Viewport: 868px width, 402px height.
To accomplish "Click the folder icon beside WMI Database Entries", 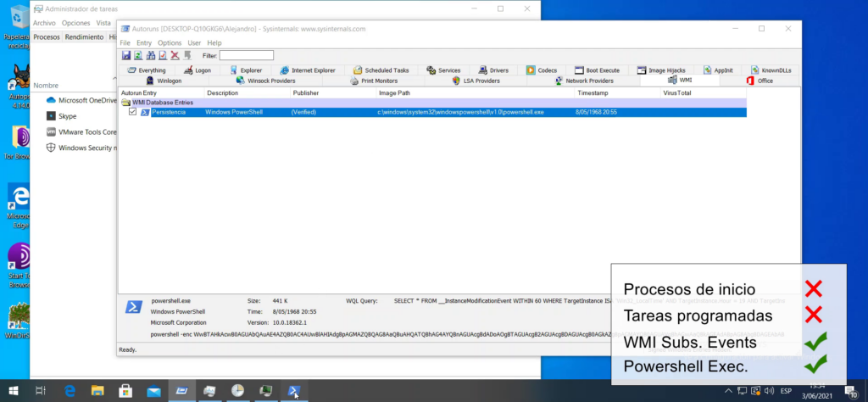I will click(x=125, y=103).
